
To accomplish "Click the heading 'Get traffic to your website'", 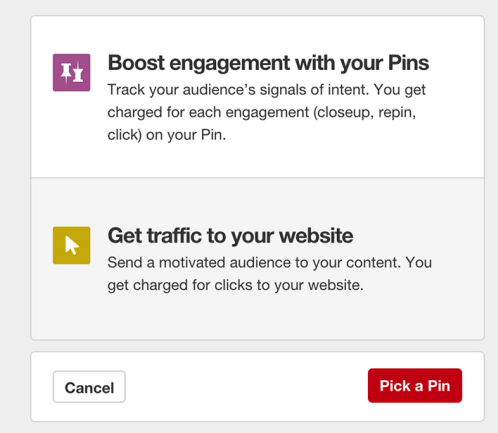I will pyautogui.click(x=230, y=236).
